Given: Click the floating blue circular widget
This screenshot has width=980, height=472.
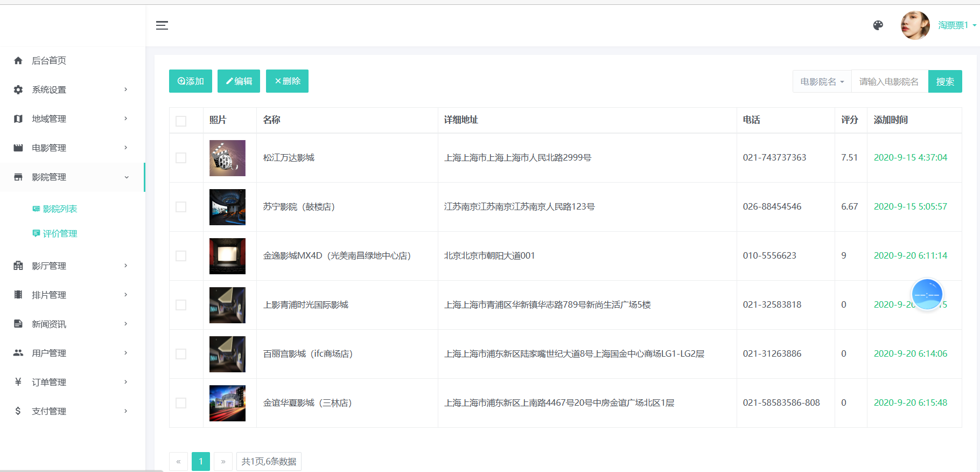Looking at the screenshot, I should click(927, 294).
